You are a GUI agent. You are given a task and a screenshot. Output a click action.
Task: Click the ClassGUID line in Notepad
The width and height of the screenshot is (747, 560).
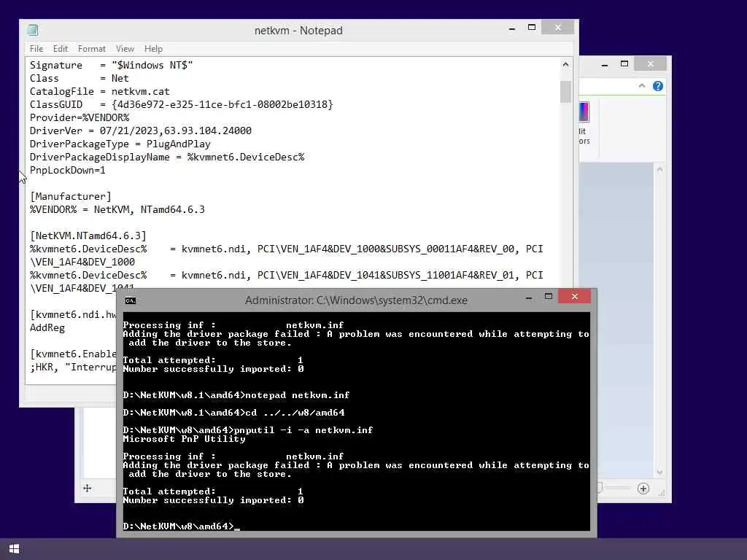182,104
